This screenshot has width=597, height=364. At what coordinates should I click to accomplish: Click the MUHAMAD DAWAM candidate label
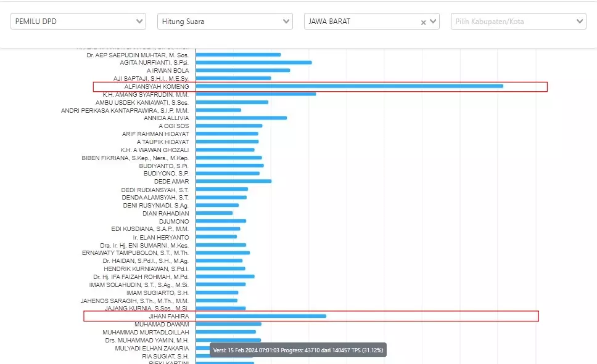[162, 324]
